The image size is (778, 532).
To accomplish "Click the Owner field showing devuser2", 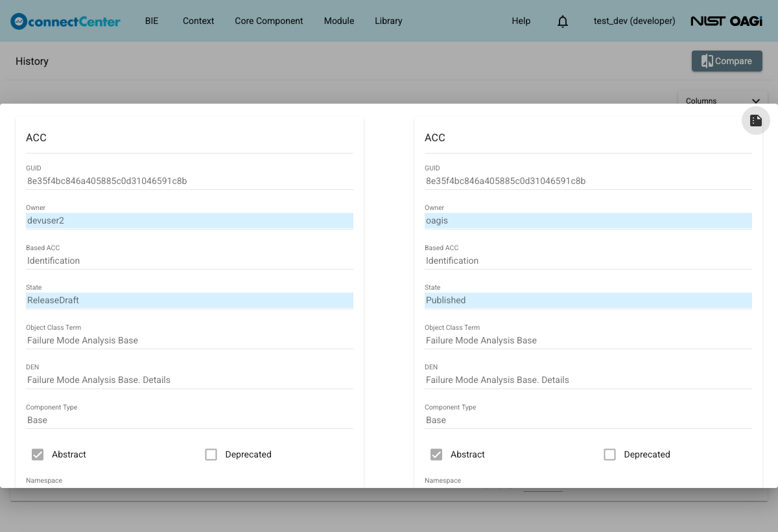I will tap(189, 221).
